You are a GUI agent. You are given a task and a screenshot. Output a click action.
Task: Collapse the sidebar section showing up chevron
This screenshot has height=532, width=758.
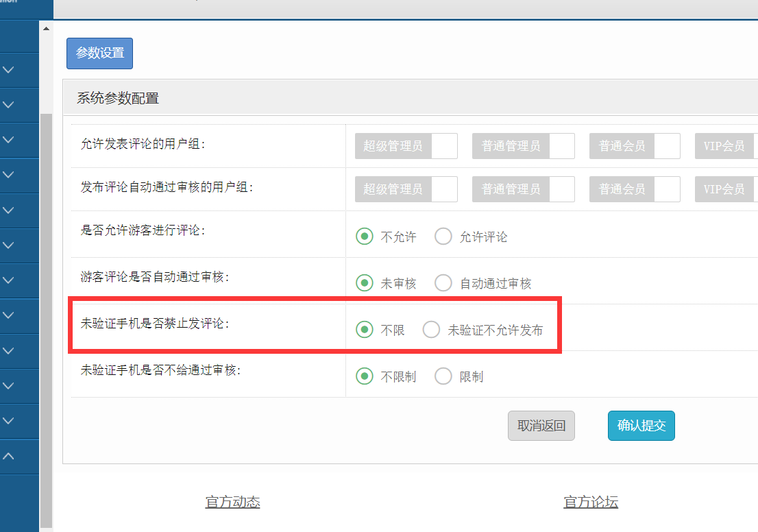9,456
